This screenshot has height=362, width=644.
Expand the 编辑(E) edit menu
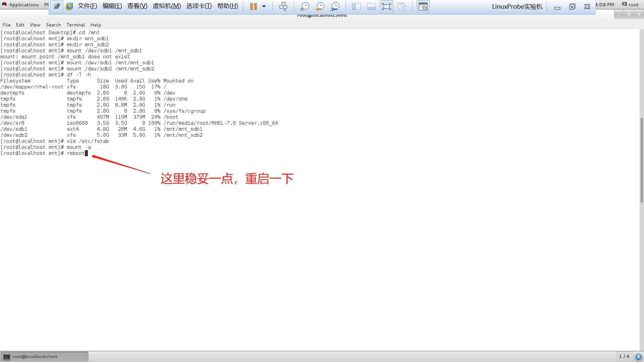tap(112, 6)
